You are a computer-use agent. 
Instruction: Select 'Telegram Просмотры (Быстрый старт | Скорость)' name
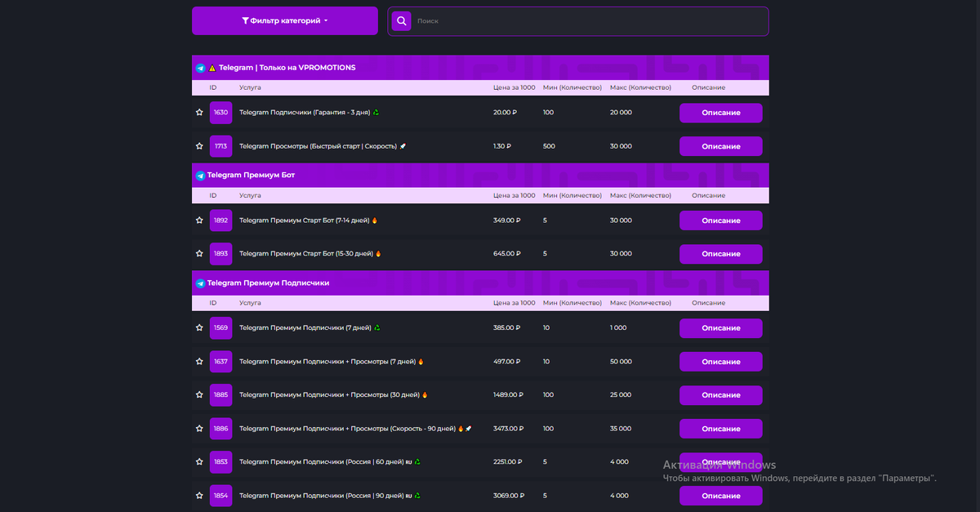(318, 146)
